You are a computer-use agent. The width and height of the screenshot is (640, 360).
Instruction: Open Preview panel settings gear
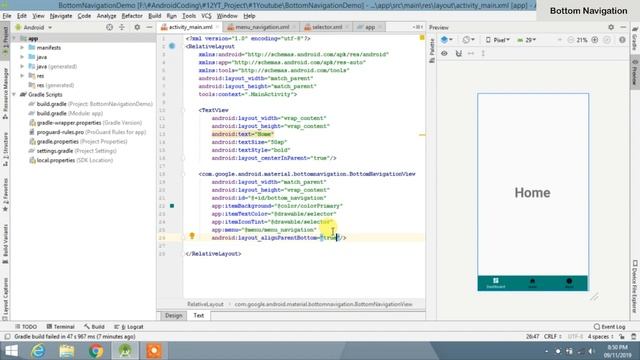click(611, 27)
